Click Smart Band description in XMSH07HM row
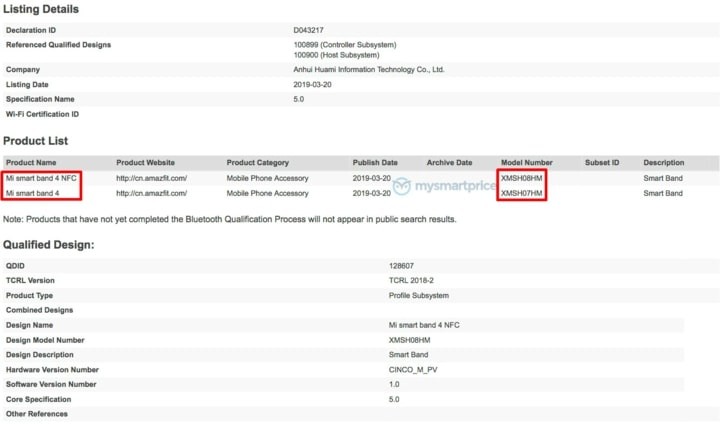This screenshot has width=720, height=424. (x=663, y=193)
